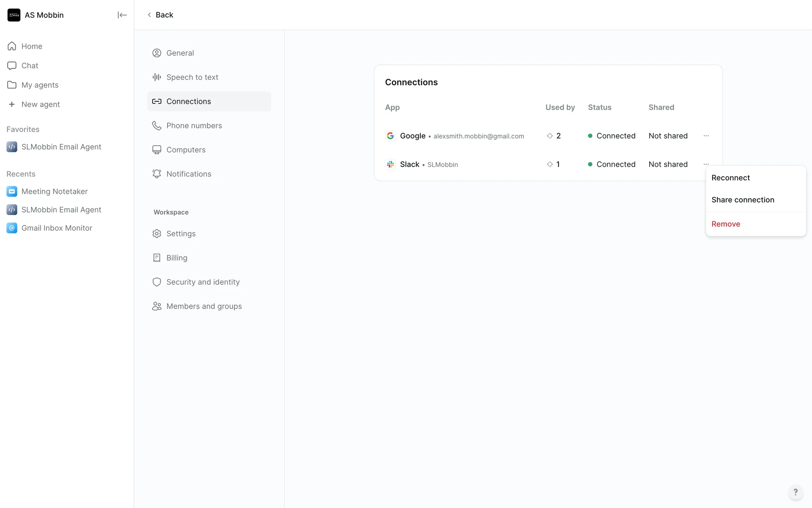Collapse the left sidebar panel
This screenshot has width=812, height=508.
(122, 15)
